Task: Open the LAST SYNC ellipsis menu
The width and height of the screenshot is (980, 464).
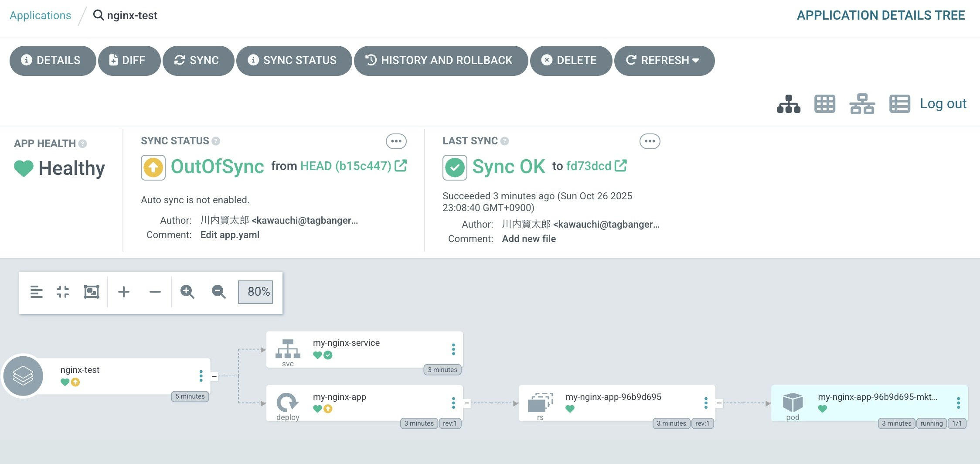Action: (x=650, y=141)
